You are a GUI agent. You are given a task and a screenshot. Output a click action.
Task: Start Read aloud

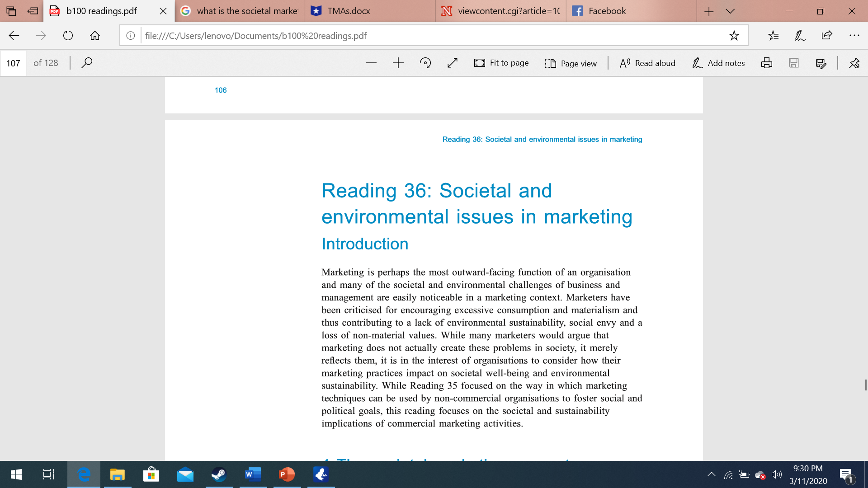point(647,63)
